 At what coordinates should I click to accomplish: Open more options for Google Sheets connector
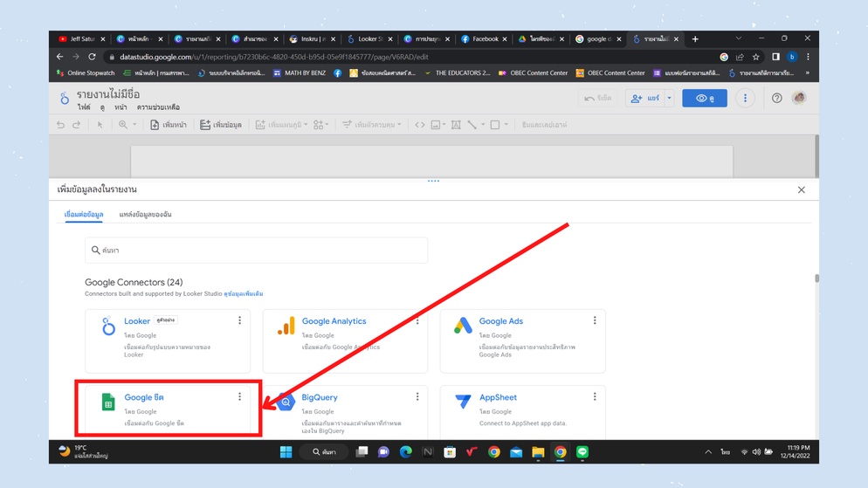[x=239, y=396]
